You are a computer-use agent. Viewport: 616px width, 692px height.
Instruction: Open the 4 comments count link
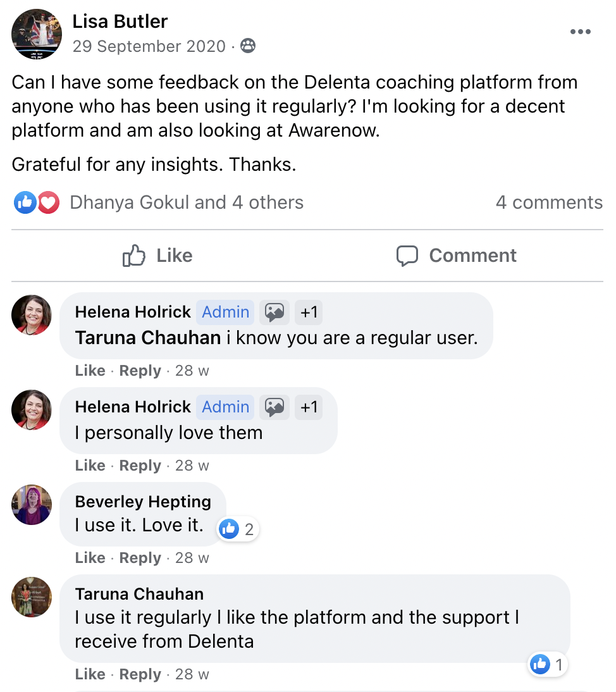coord(549,202)
